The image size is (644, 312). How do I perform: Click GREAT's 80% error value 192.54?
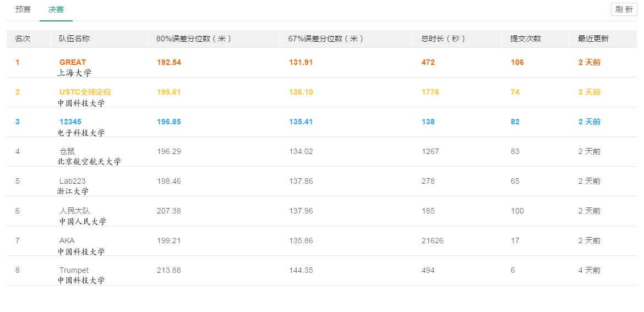169,62
